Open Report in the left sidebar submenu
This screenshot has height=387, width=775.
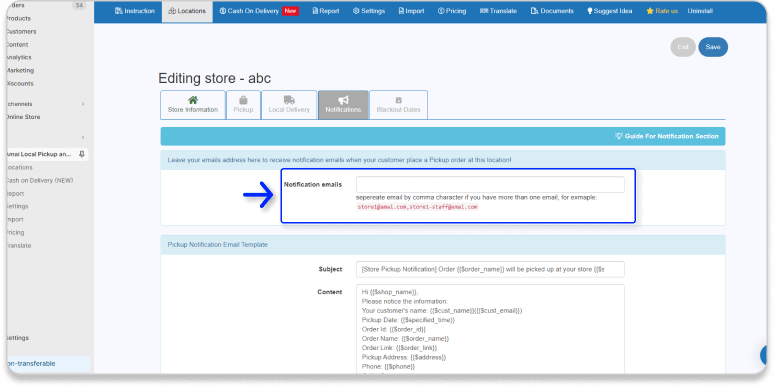click(15, 194)
